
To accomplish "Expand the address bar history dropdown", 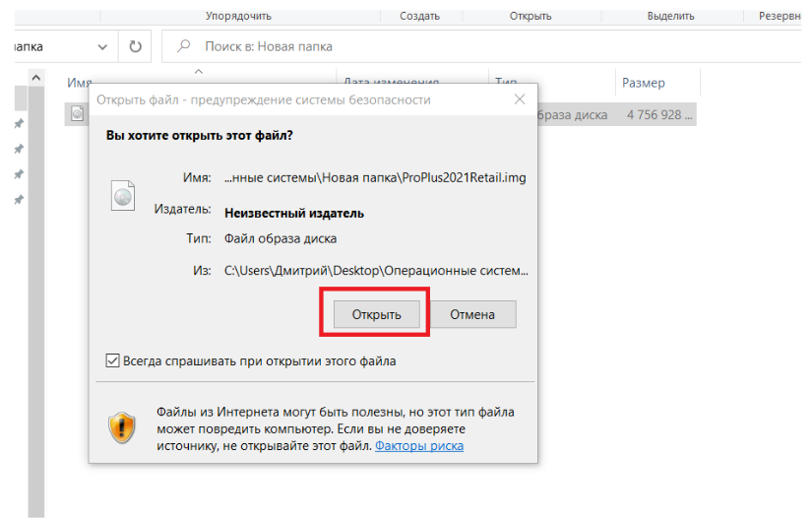I will (103, 46).
